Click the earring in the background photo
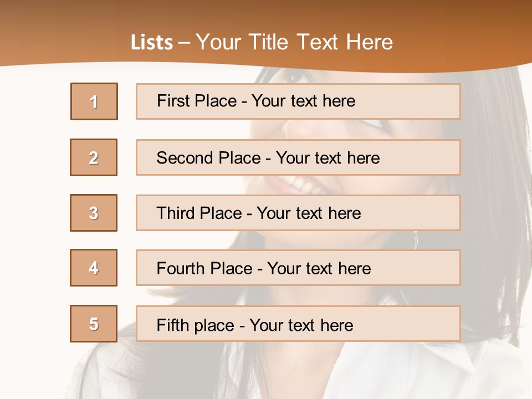The width and height of the screenshot is (532, 399). pos(416,239)
